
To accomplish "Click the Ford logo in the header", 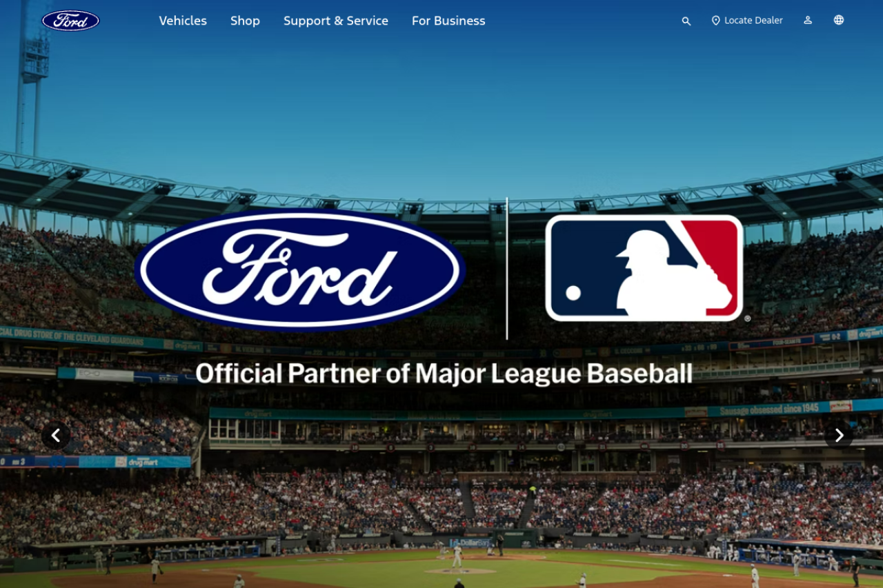I will click(x=70, y=21).
